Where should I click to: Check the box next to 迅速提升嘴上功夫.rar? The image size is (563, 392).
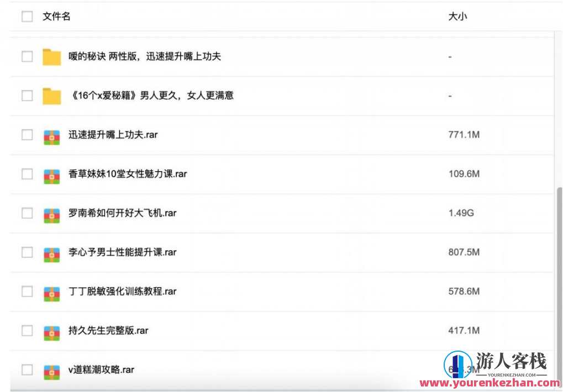pos(27,135)
